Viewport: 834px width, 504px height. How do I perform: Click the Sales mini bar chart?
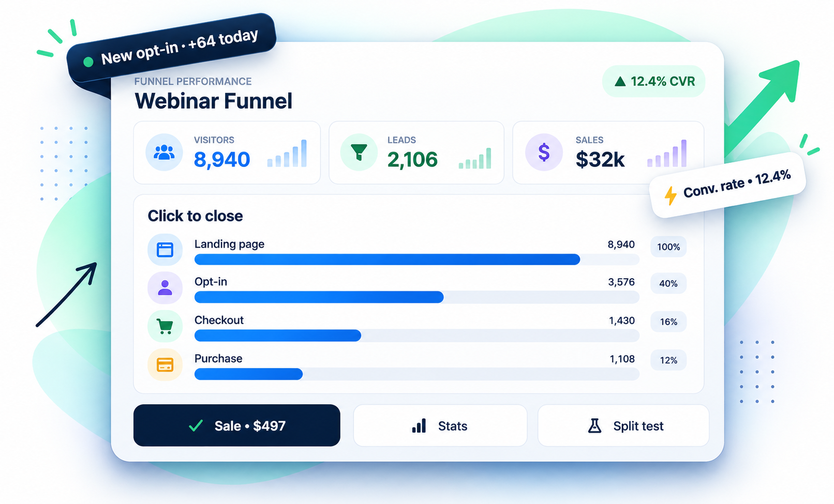coord(667,153)
